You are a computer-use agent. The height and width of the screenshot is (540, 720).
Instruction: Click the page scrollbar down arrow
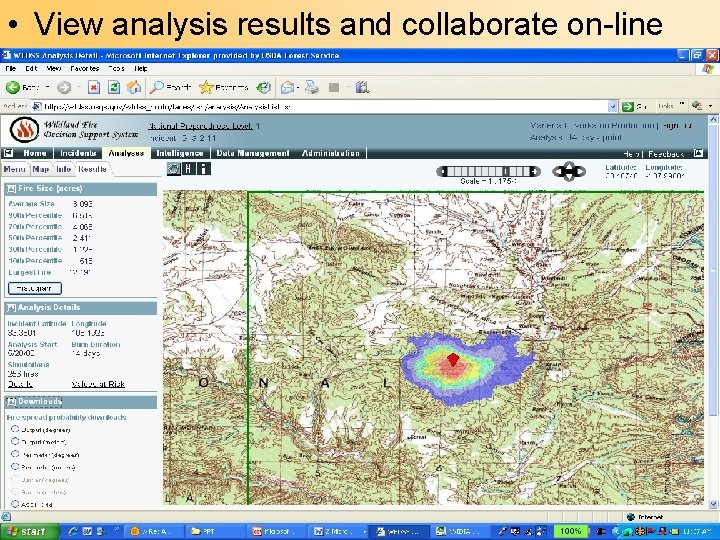(x=713, y=504)
